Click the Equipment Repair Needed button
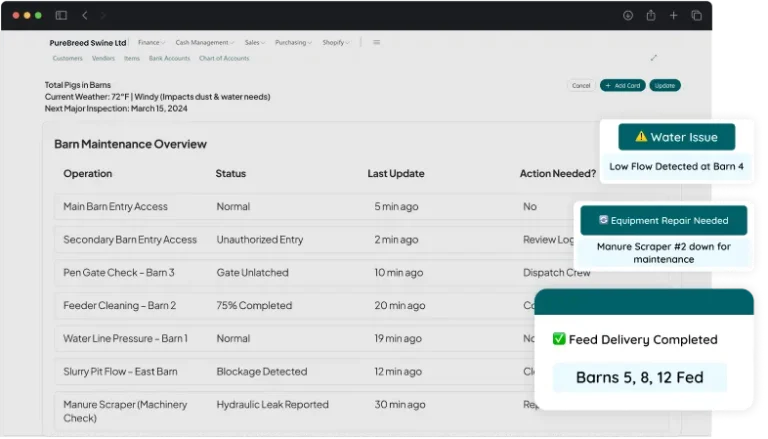Screen dimensions: 768x439 [664, 220]
